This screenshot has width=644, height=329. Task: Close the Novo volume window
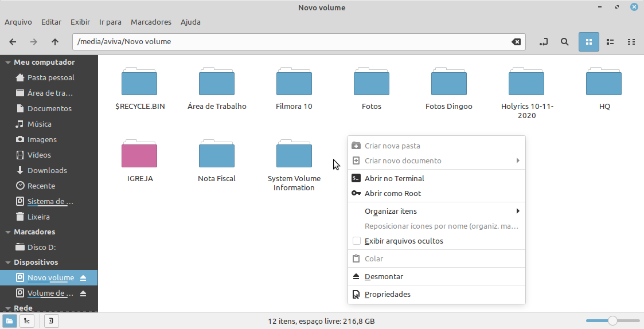[x=634, y=7]
